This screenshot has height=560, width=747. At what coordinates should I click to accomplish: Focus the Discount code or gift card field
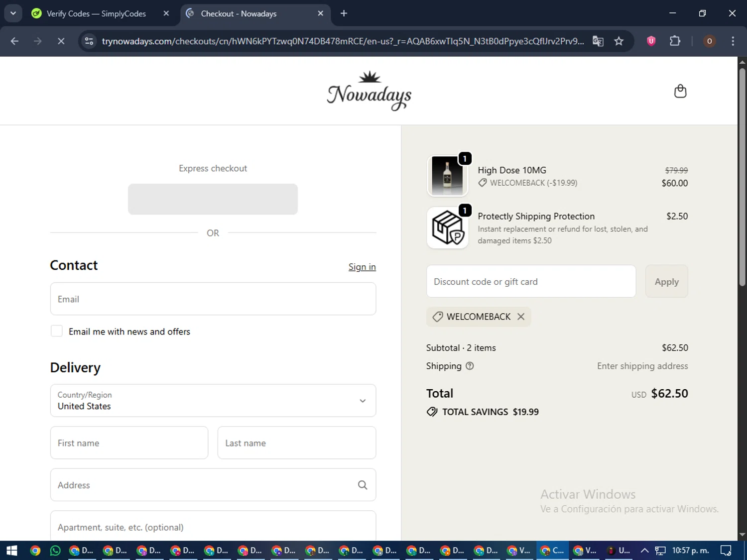[531, 281]
